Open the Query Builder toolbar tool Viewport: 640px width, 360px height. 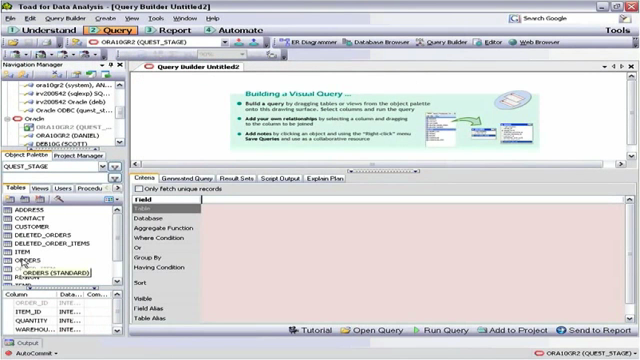click(x=441, y=42)
